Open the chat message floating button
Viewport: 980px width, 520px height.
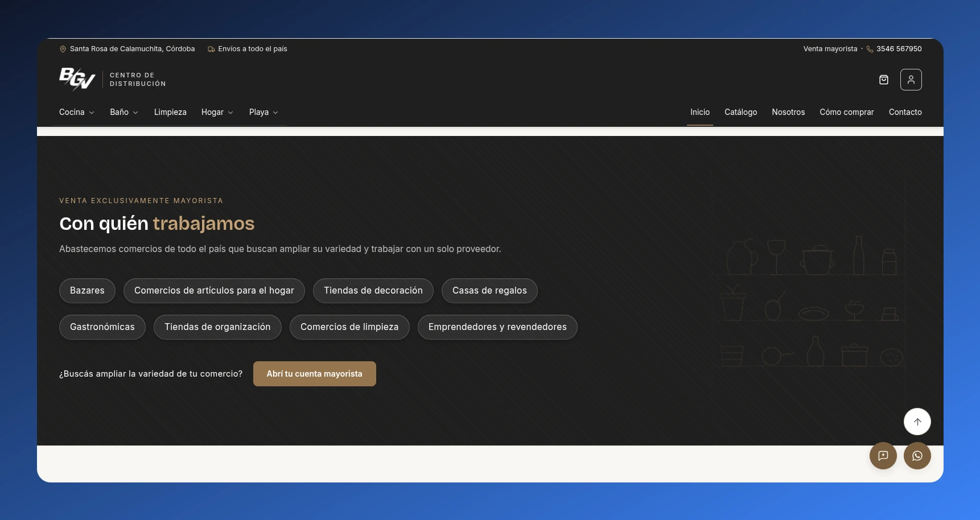[x=883, y=456]
